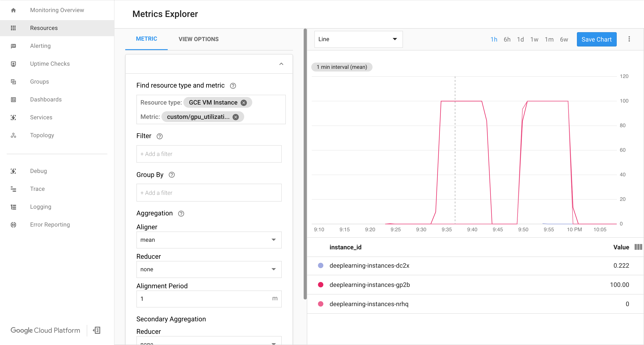This screenshot has width=644, height=345.
Task: Click the Logging icon in sidebar
Action: [14, 207]
